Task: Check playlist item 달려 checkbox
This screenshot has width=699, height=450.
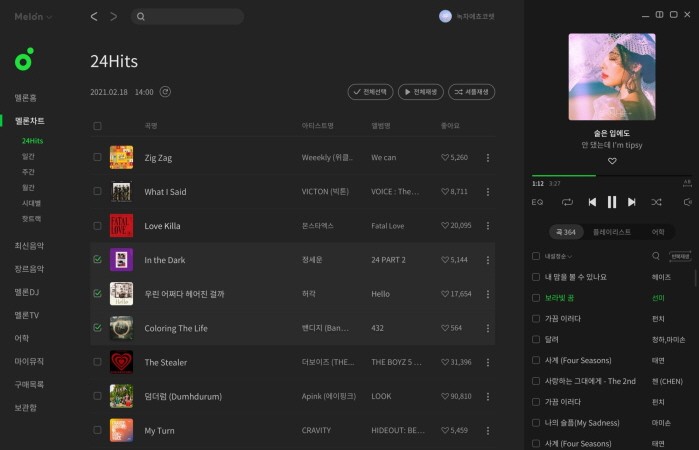Action: [536, 339]
